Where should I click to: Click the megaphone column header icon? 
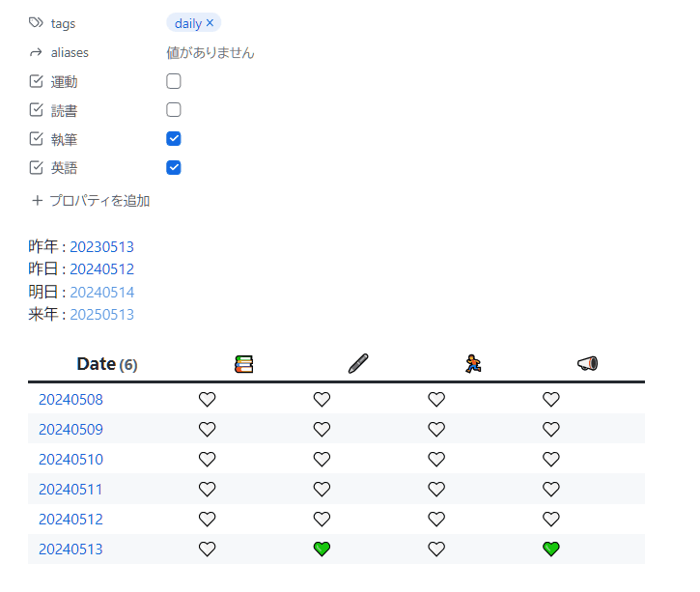pyautogui.click(x=587, y=364)
